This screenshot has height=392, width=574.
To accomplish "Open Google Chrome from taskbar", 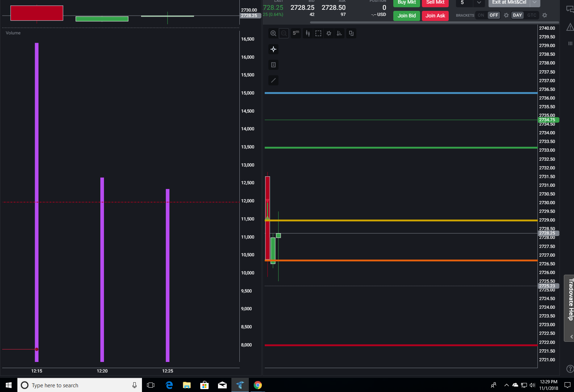I will [258, 385].
